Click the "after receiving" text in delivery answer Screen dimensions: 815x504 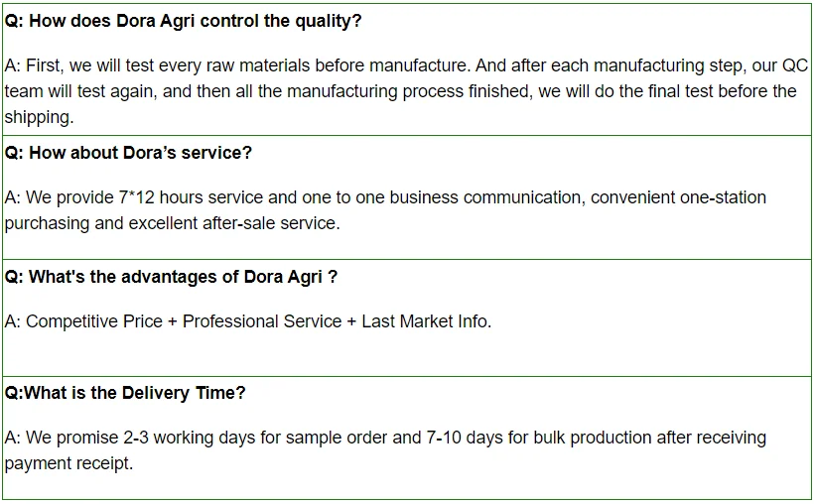(716, 438)
